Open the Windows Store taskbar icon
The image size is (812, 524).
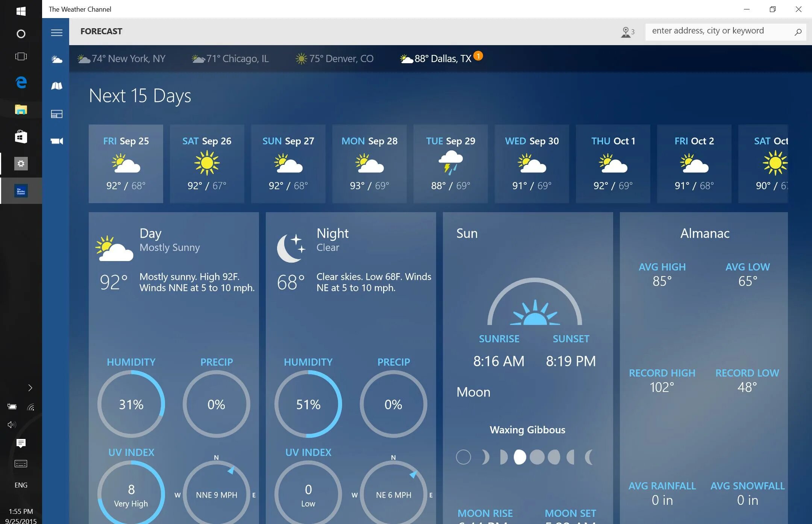click(21, 137)
